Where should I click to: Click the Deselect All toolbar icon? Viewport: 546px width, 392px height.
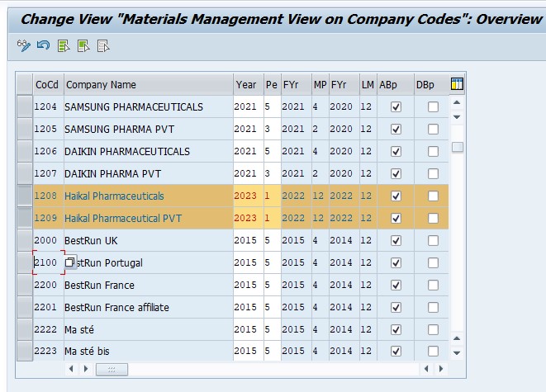[103, 45]
